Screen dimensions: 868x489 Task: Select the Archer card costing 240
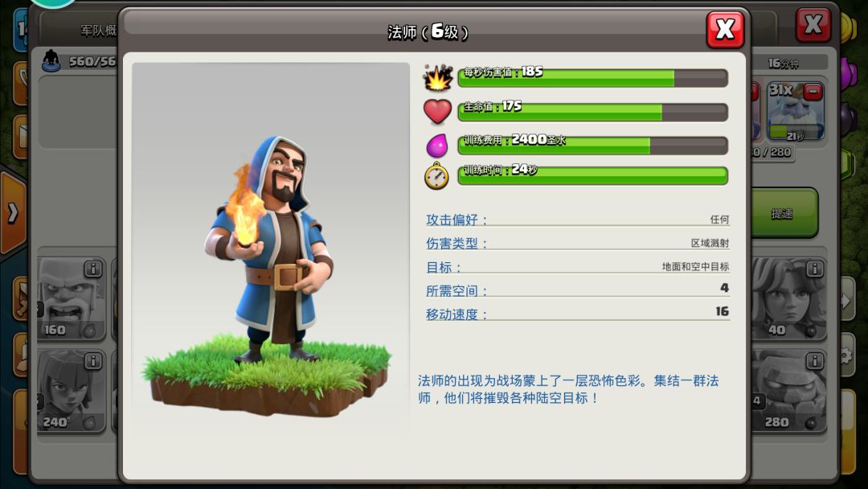coord(71,390)
